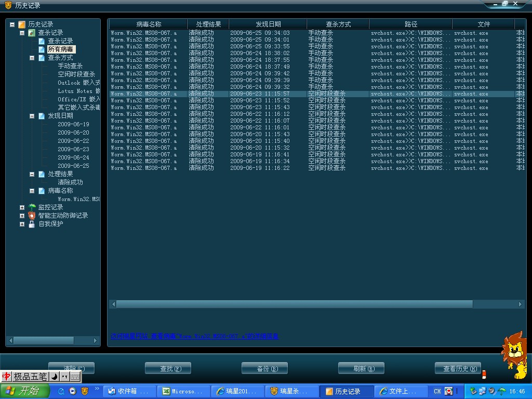Switch to 收件箱 taskbar window

tap(129, 391)
